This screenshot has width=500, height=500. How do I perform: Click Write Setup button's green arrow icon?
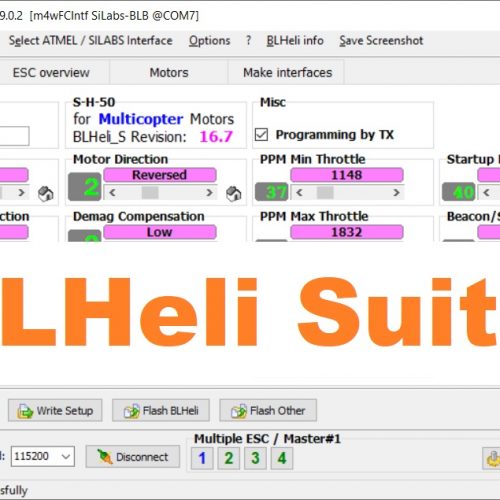pos(25,411)
